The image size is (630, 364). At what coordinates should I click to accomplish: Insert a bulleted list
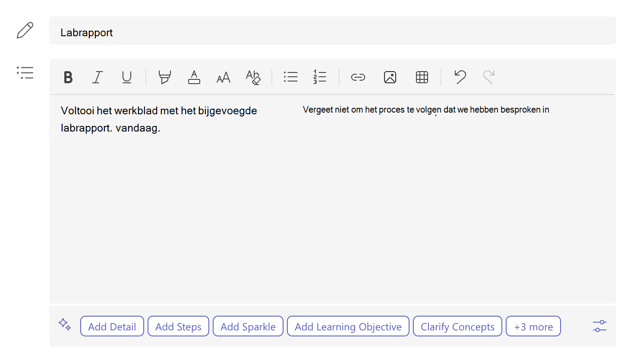[291, 77]
